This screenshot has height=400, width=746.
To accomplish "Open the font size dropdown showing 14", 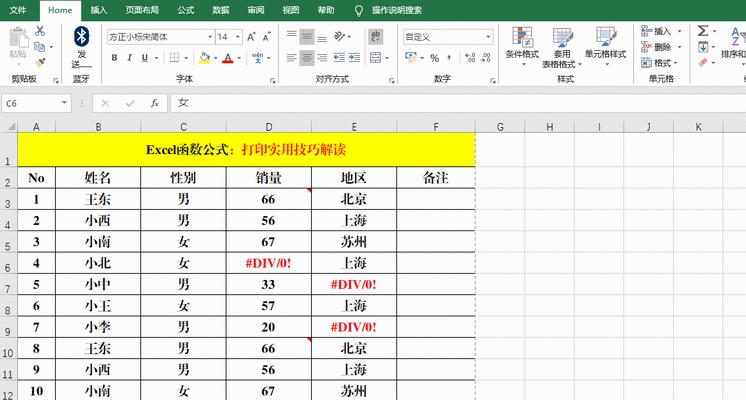I will point(237,37).
